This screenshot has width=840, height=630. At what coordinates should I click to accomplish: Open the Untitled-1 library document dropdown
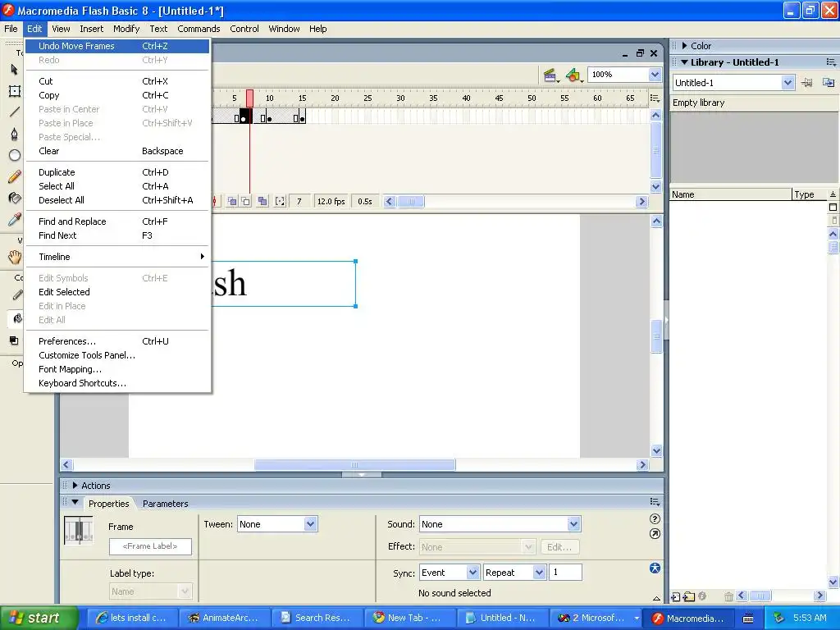pos(787,83)
